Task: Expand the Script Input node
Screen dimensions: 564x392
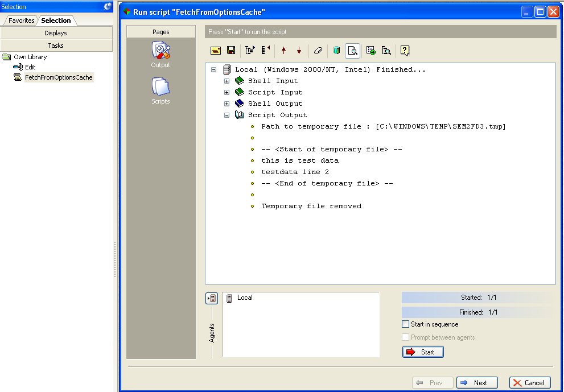Action: [x=227, y=92]
